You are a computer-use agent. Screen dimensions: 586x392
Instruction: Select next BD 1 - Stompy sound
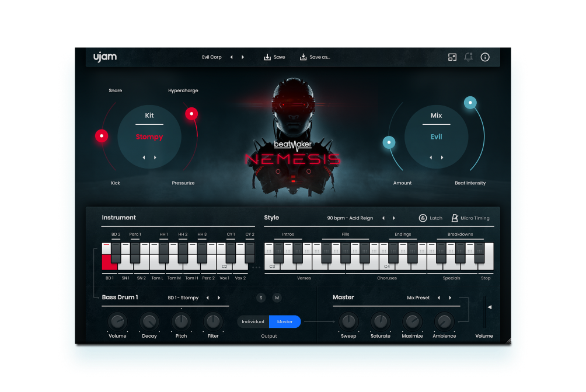tap(219, 298)
